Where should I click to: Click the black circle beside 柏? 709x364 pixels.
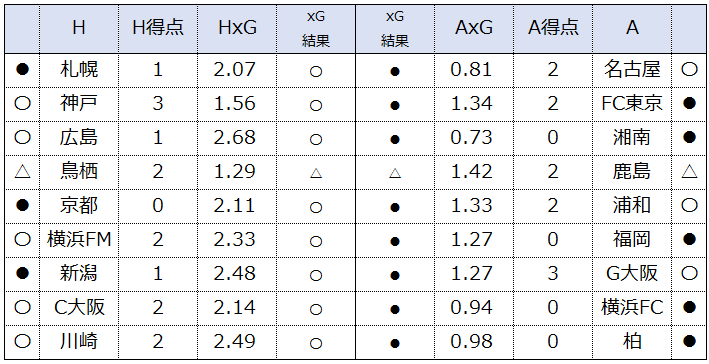click(689, 341)
